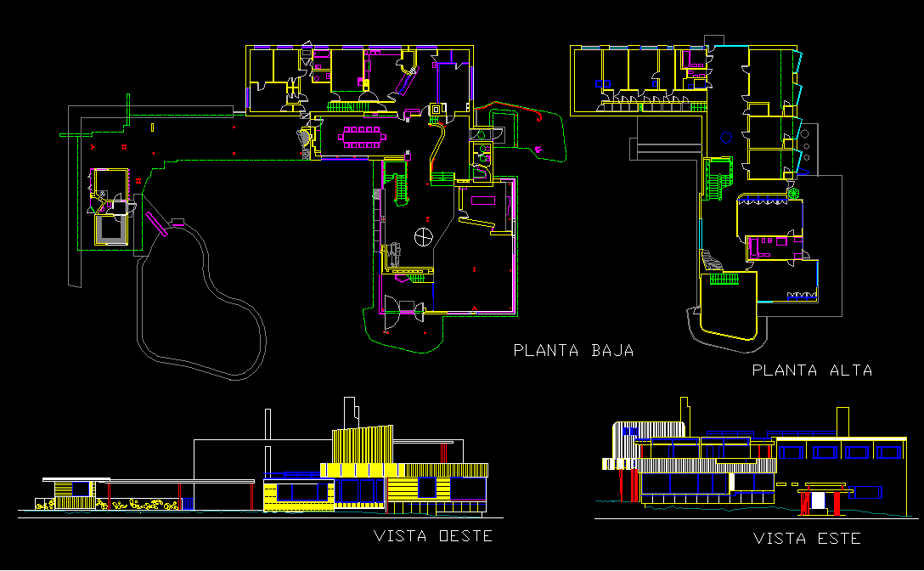Select the circular column symbol in Planta Baja

click(423, 235)
